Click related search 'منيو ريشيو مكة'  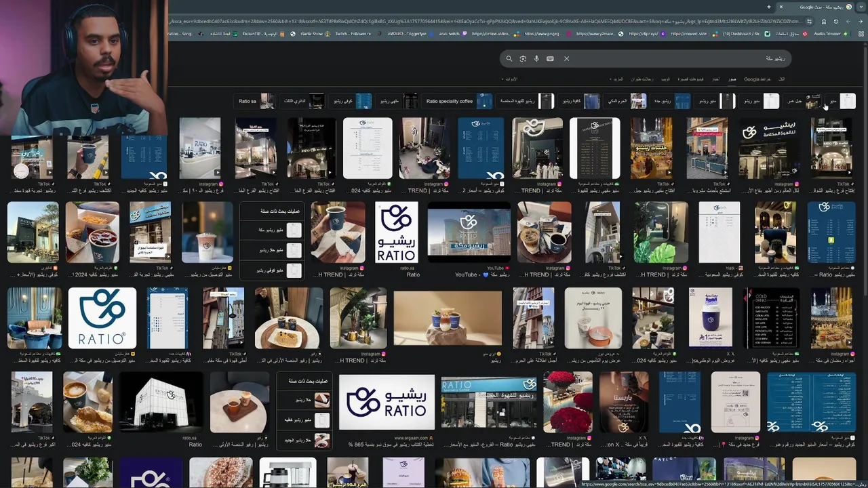click(x=272, y=230)
